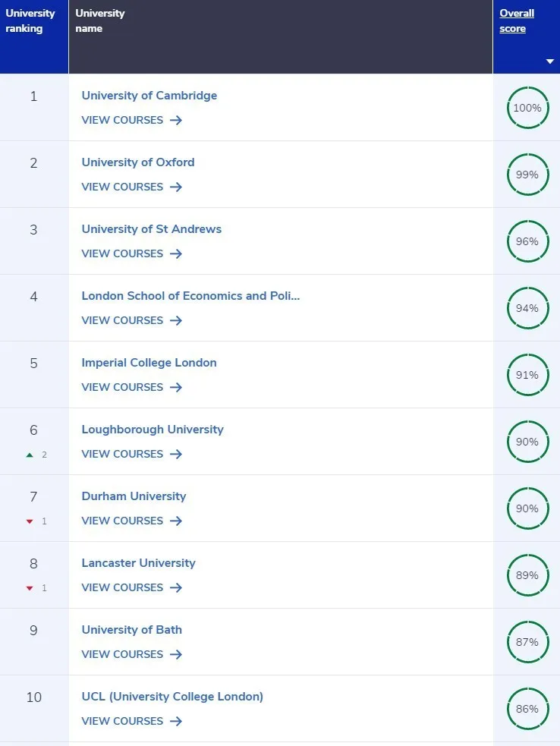Click red down arrow under rank 8
Viewport: 560px width, 746px height.
(x=30, y=588)
